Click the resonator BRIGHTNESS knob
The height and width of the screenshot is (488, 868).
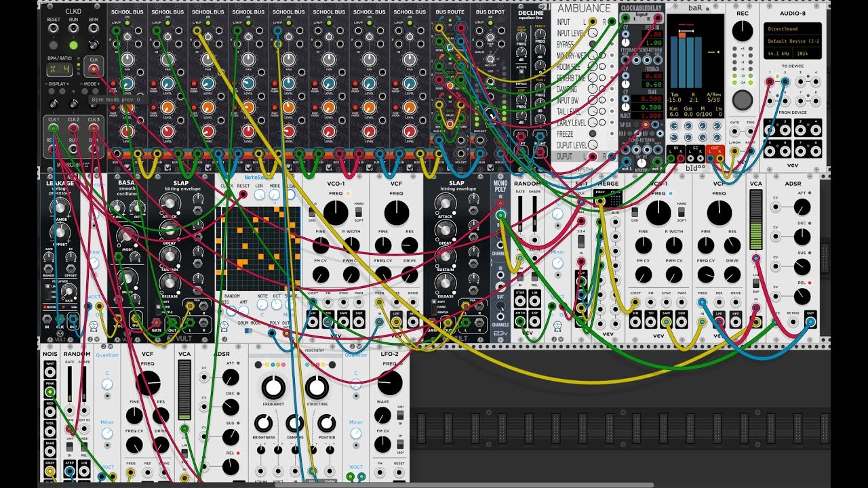[x=263, y=424]
